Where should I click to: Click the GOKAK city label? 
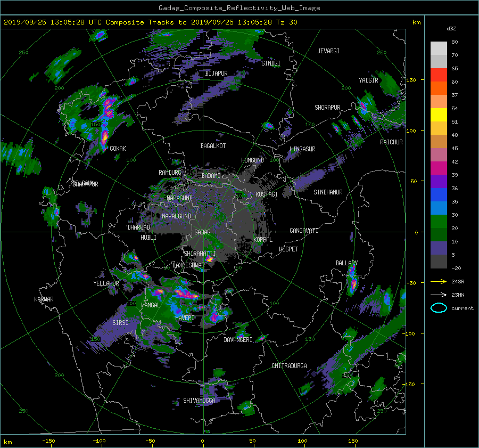tap(118, 149)
